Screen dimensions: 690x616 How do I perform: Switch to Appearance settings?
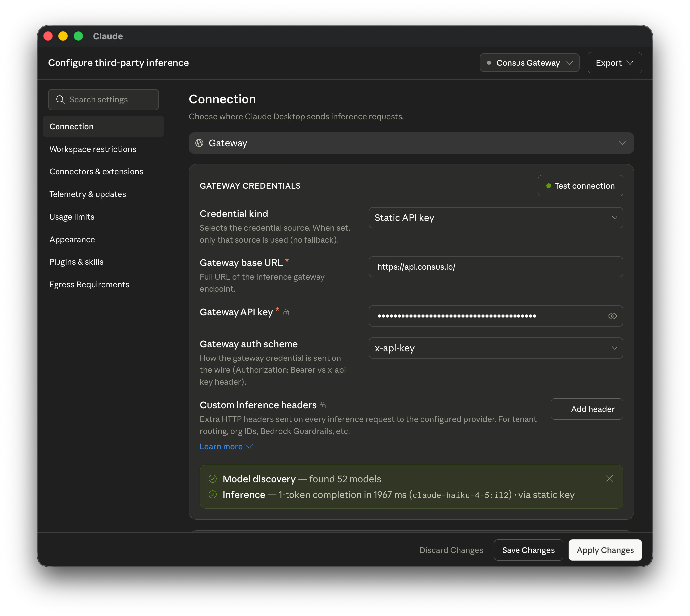click(103, 239)
